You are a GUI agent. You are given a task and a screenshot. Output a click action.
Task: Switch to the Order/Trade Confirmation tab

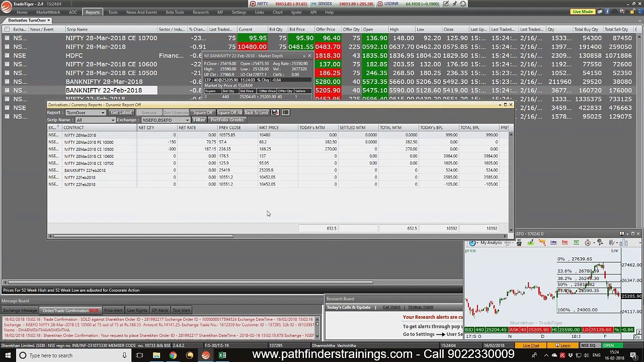[70, 310]
